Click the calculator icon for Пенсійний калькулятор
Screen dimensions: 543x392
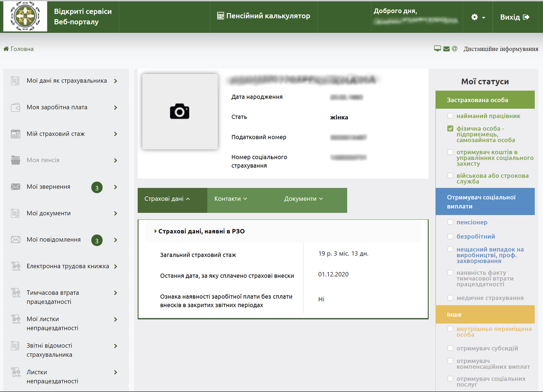pos(220,16)
